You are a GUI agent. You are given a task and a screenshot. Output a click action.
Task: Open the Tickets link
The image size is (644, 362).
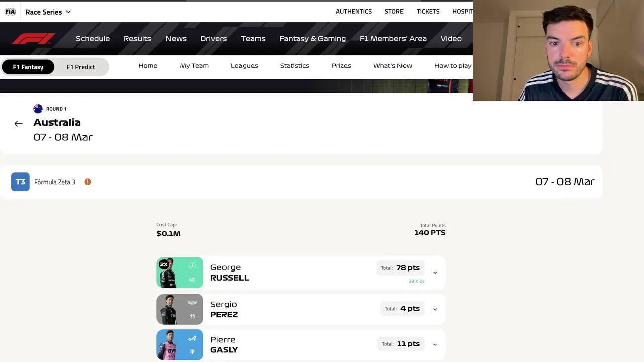428,11
